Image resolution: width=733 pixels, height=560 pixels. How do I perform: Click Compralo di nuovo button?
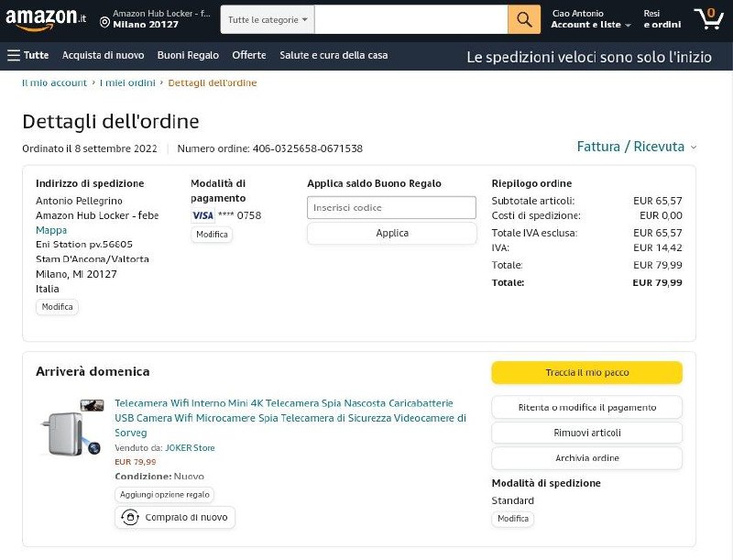pos(175,518)
